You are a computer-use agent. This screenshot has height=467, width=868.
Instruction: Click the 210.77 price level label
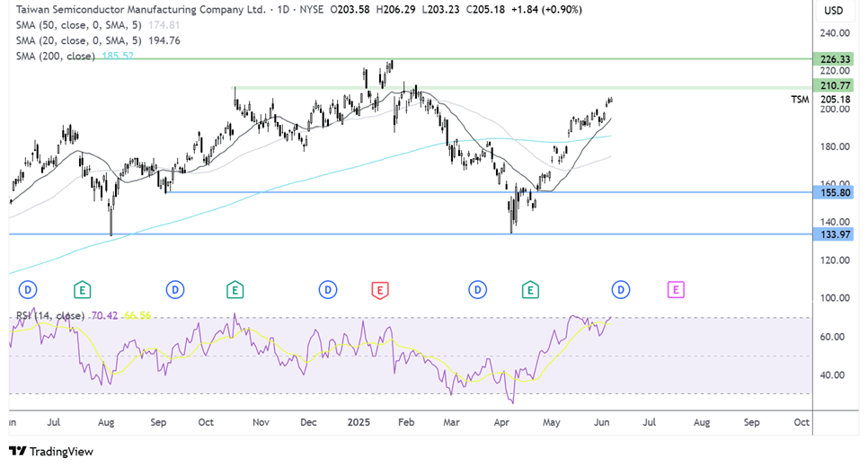834,85
